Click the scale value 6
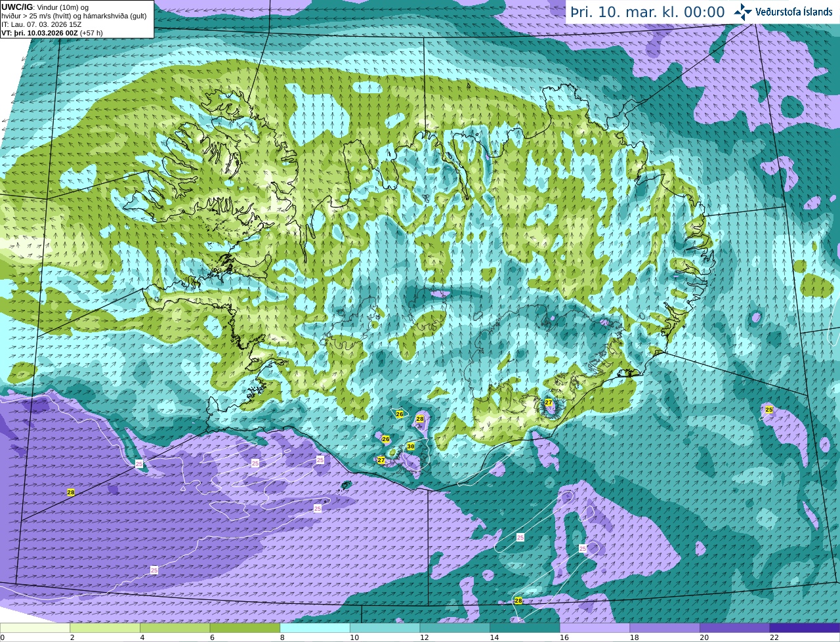 pos(212,637)
